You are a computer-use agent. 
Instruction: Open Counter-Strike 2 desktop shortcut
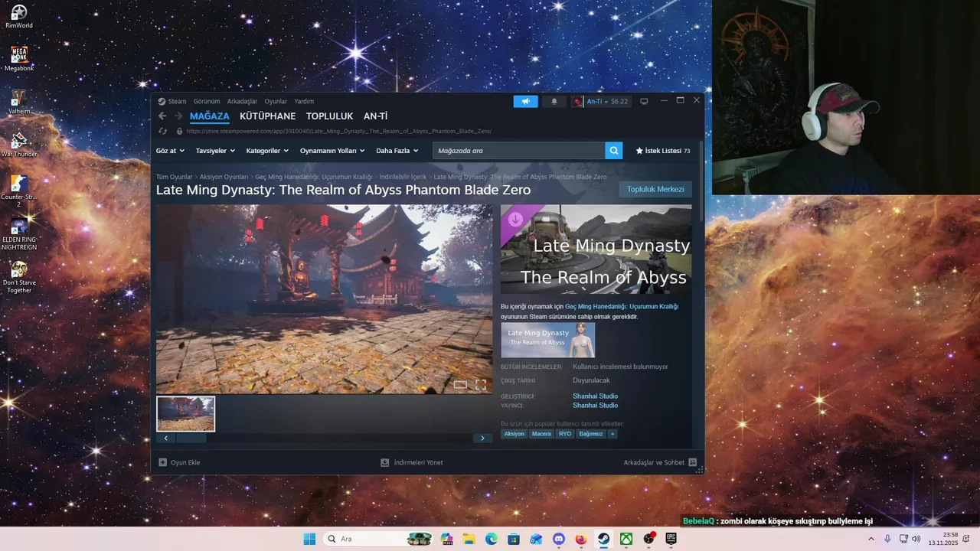tap(19, 191)
